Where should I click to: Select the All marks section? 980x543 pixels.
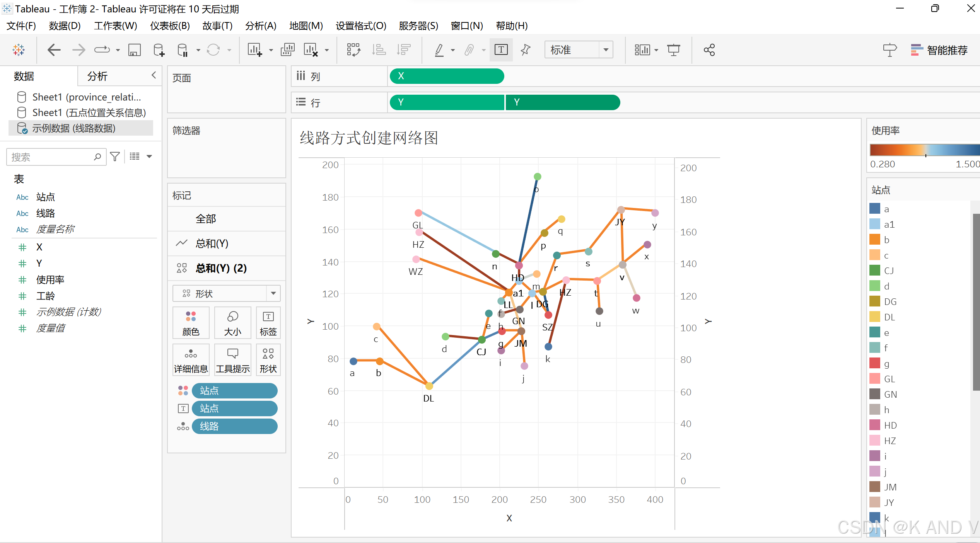point(206,219)
